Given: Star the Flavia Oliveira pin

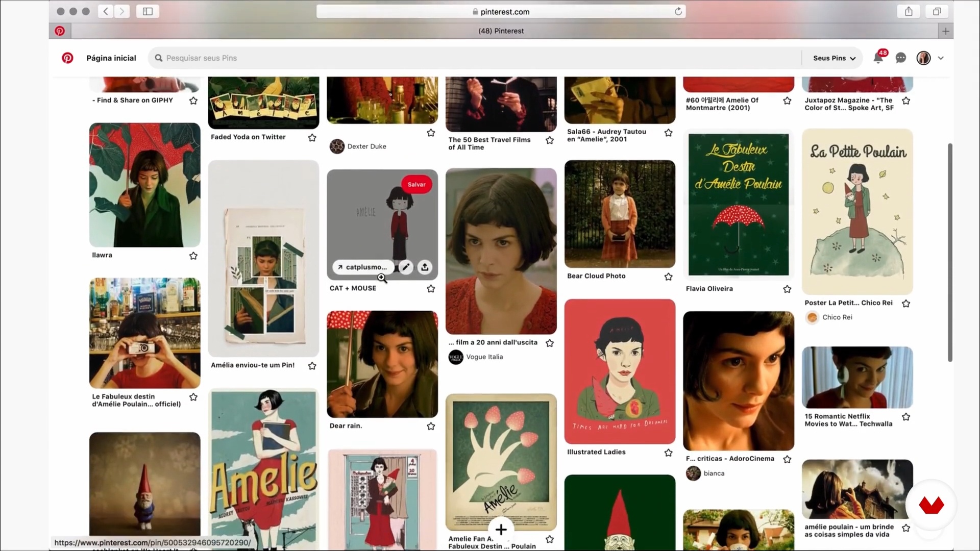Looking at the screenshot, I should [x=787, y=289].
